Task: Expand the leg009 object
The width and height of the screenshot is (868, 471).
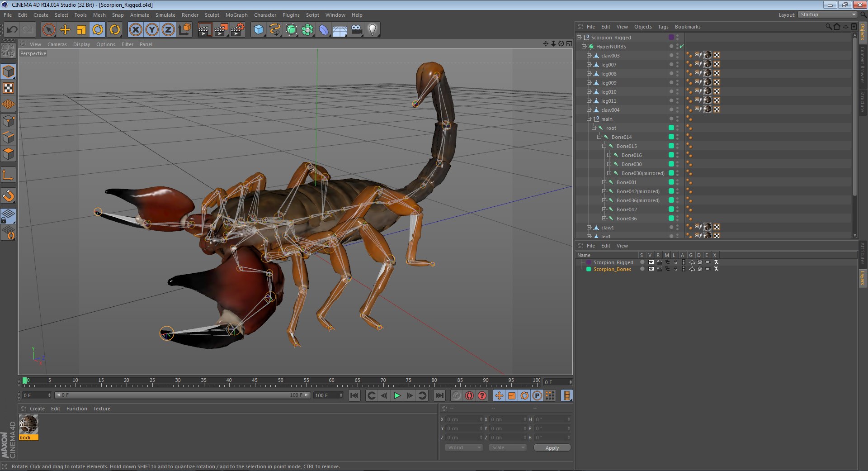Action: (x=589, y=83)
